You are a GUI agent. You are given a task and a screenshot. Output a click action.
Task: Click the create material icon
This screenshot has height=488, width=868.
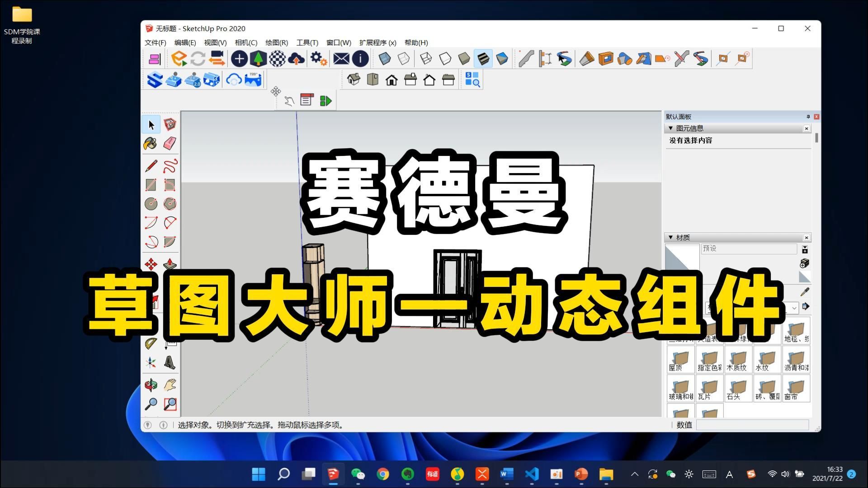805,263
